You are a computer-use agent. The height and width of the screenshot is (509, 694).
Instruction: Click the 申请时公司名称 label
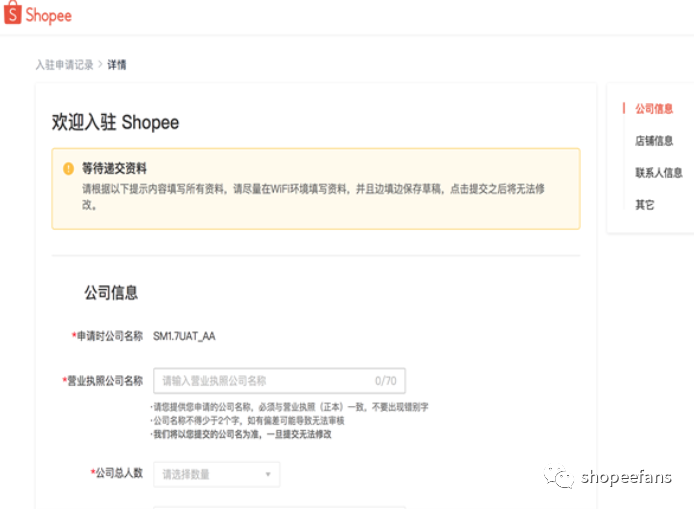[110, 336]
